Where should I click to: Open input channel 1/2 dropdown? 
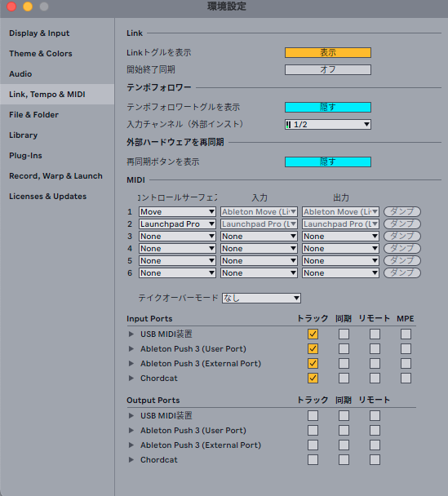pyautogui.click(x=328, y=124)
